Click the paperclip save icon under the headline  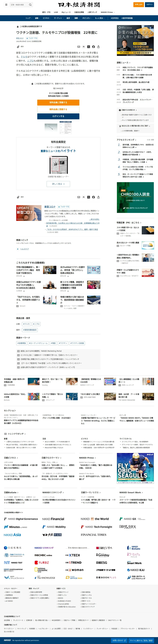coord(18,47)
